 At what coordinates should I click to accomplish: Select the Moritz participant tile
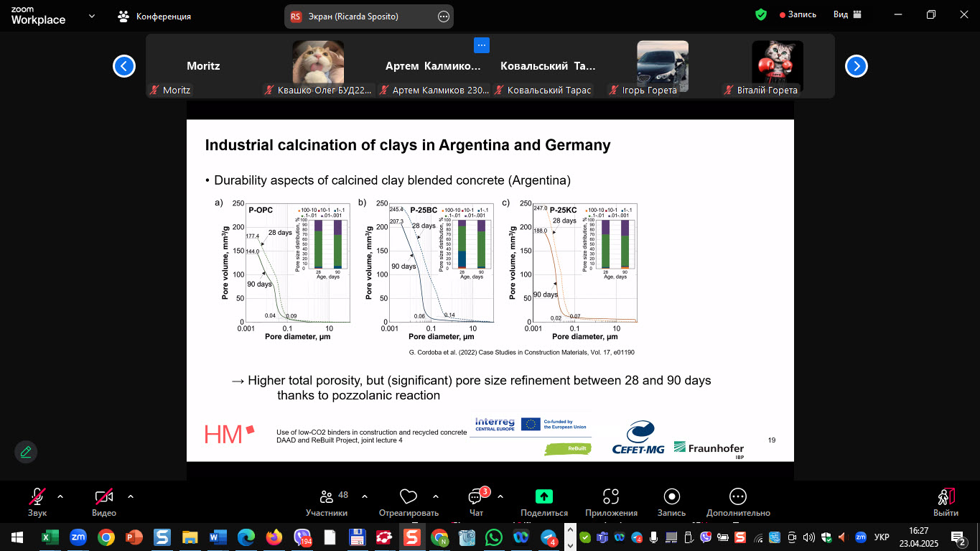[x=203, y=66]
